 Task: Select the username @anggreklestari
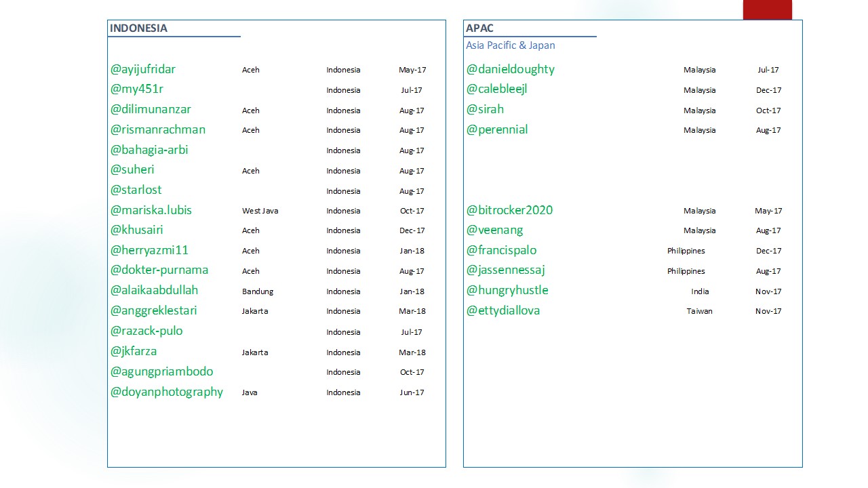pyautogui.click(x=154, y=310)
